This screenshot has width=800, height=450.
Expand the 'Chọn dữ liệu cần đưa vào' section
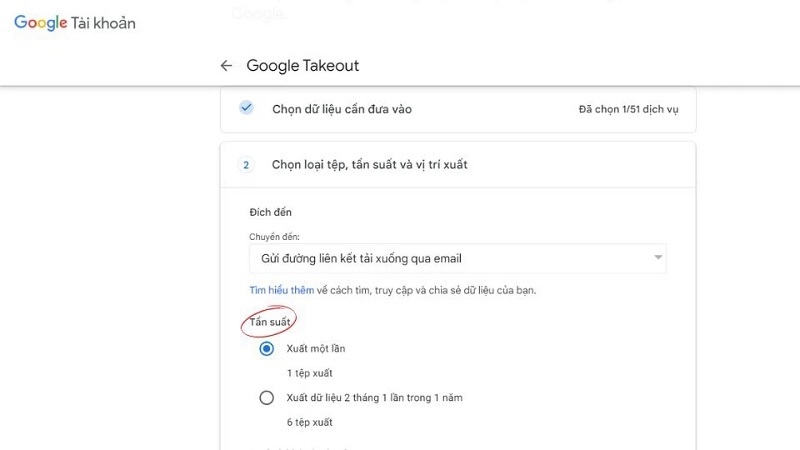pyautogui.click(x=341, y=109)
